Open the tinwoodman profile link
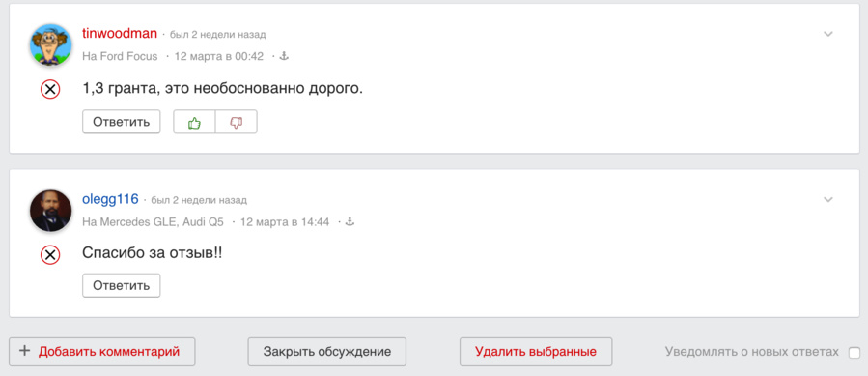Screen dimensions: 868x376 point(120,33)
